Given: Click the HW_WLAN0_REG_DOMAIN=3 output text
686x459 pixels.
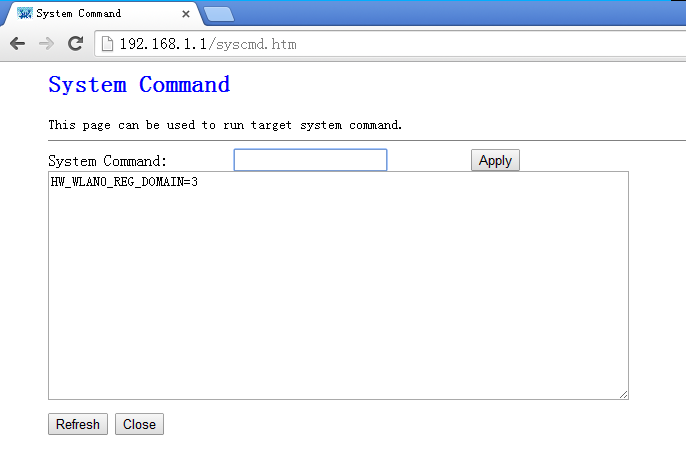Looking at the screenshot, I should (124, 182).
